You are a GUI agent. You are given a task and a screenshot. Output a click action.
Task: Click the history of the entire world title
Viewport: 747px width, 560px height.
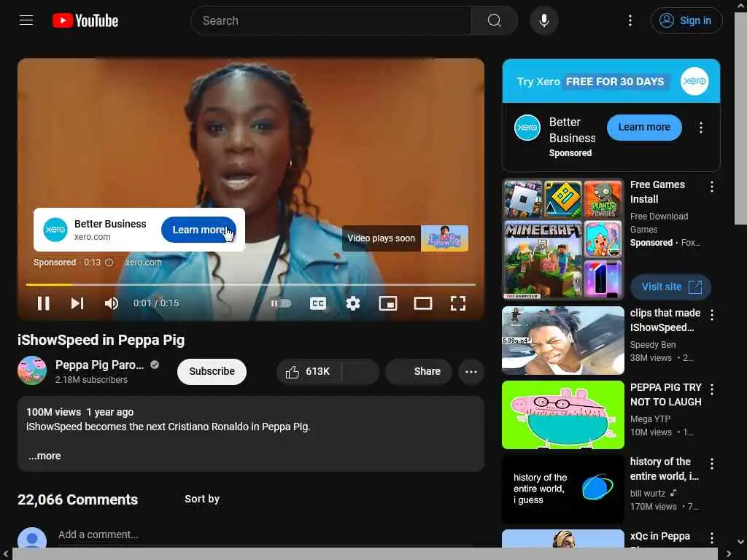coord(665,469)
